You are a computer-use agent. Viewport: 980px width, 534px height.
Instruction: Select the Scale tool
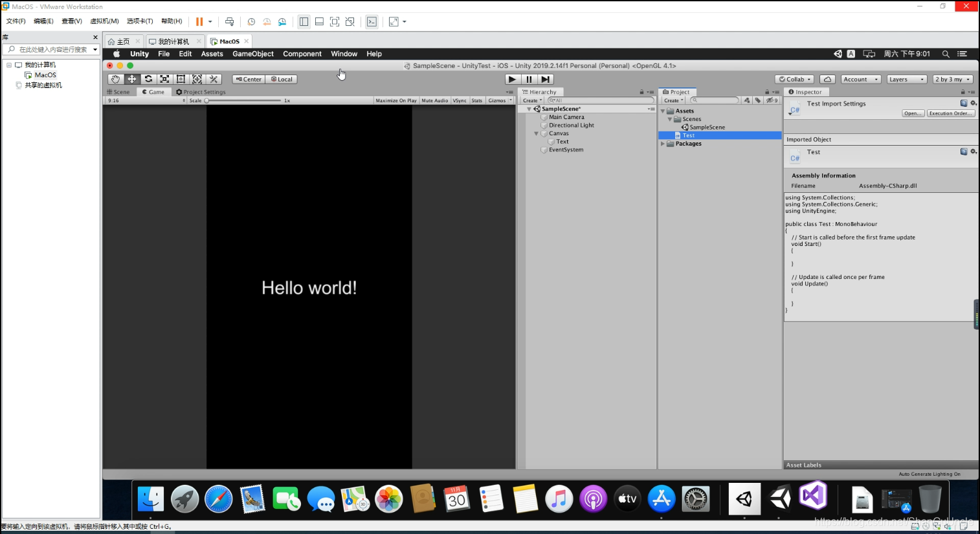click(164, 79)
